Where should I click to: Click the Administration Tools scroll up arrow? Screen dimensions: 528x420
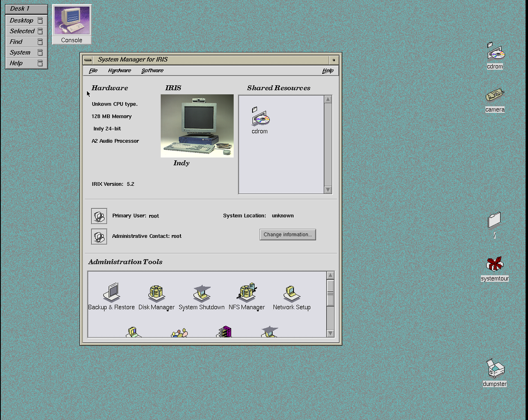330,275
